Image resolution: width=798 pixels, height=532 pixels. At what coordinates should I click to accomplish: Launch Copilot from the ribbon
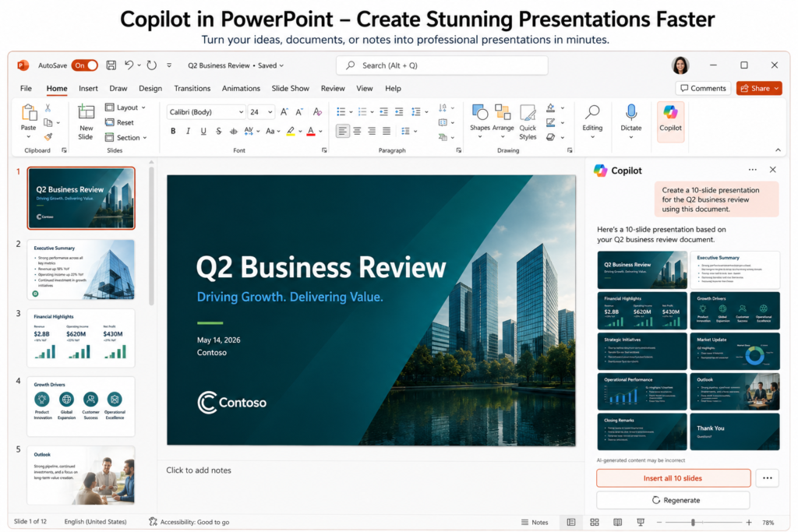click(x=670, y=122)
